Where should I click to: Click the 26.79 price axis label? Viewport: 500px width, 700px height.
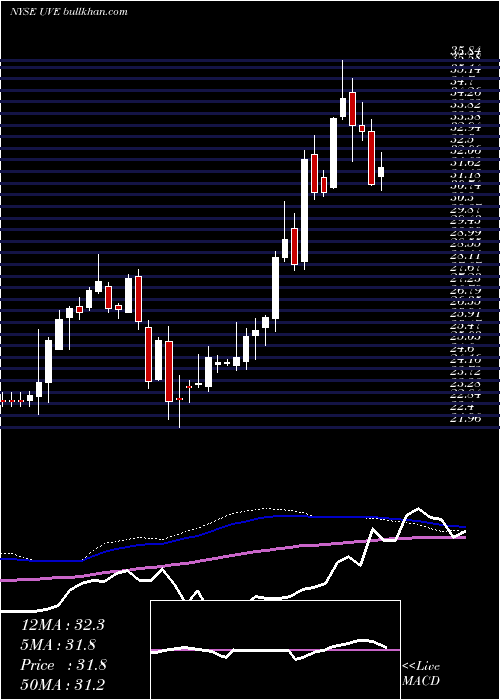tap(466, 291)
